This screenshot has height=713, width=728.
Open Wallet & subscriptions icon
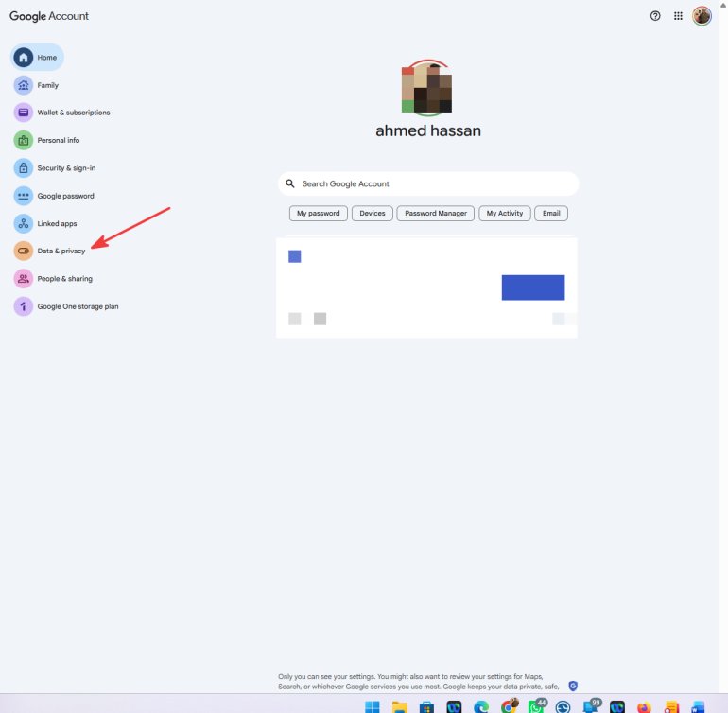24,113
